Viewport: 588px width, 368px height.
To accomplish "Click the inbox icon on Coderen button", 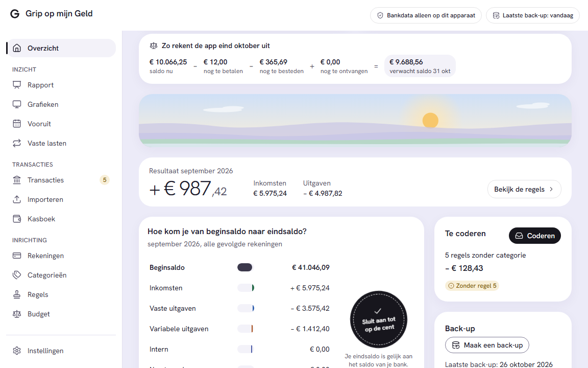I will [519, 236].
